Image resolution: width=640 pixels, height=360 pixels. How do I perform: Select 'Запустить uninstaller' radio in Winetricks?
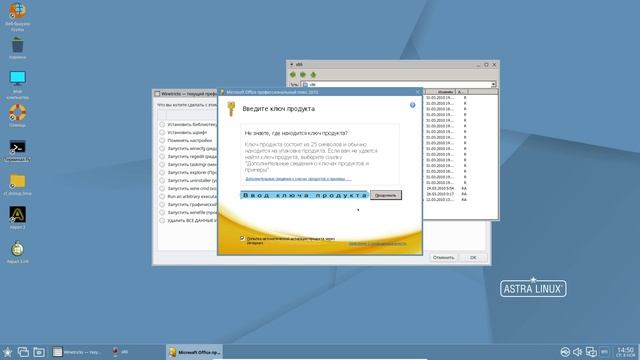[162, 180]
